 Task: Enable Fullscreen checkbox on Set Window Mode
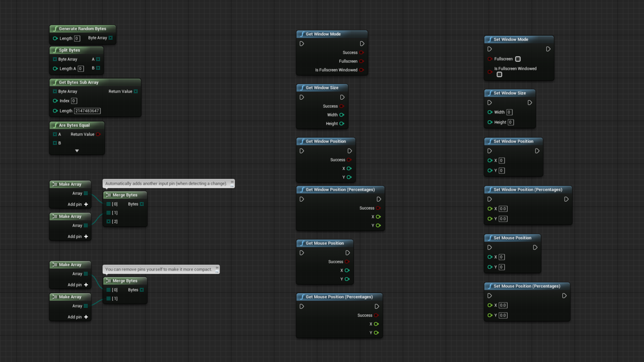click(x=518, y=59)
